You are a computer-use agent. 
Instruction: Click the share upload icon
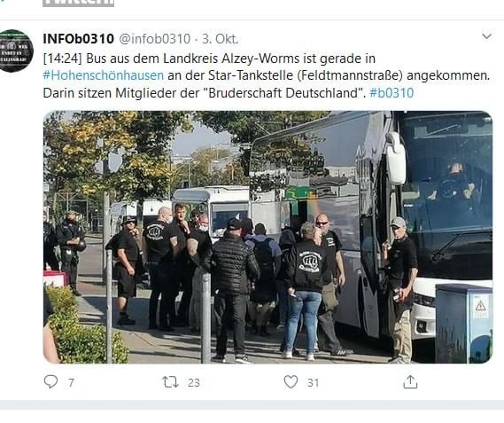coord(410,382)
